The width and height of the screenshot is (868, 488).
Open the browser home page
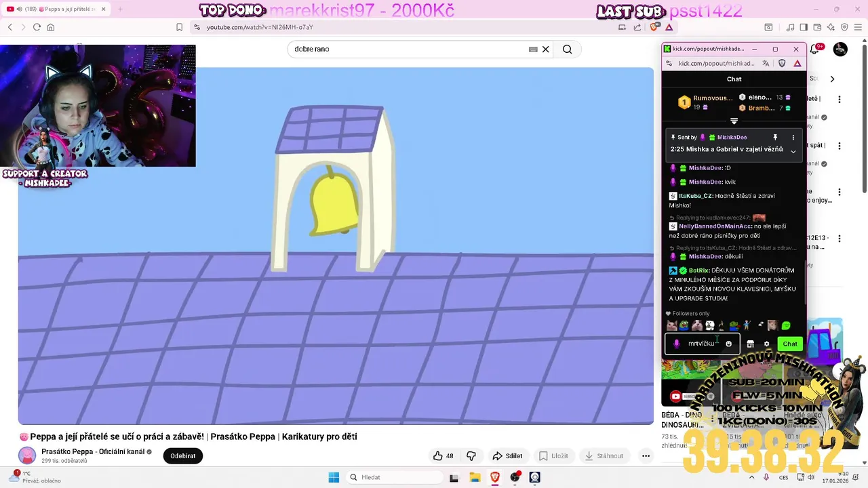[x=50, y=27]
